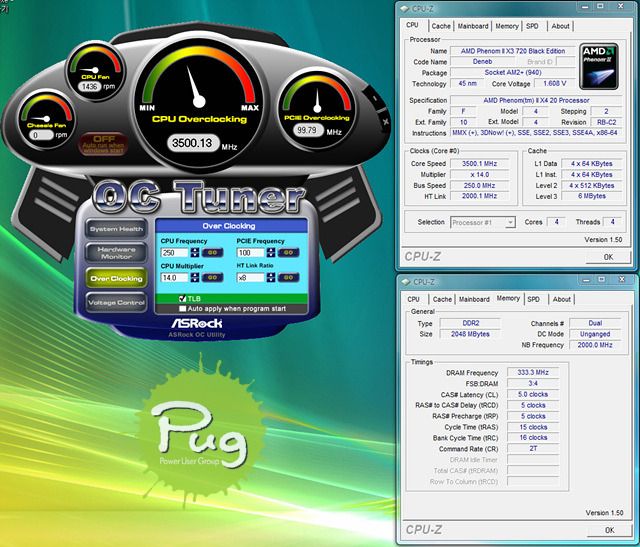The width and height of the screenshot is (640, 547).
Task: Adjust the CPU Multiplier stepper arrows
Action: click(x=195, y=278)
